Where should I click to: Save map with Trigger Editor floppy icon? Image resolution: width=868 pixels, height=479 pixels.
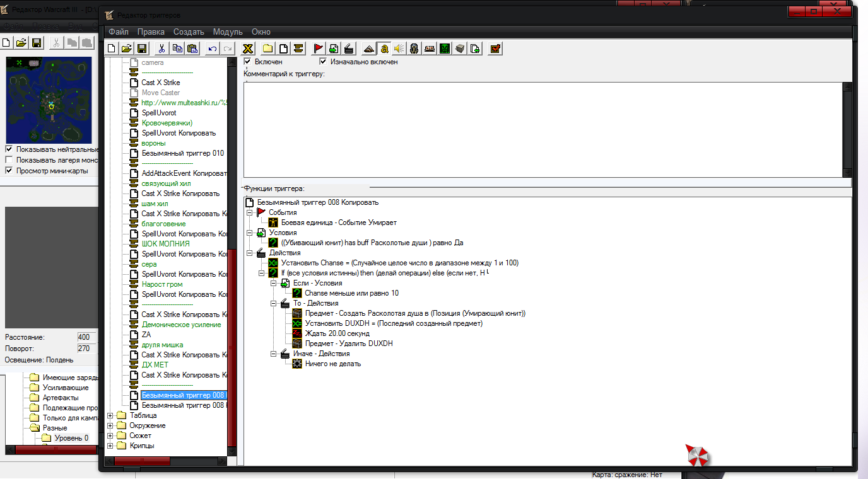(x=142, y=49)
